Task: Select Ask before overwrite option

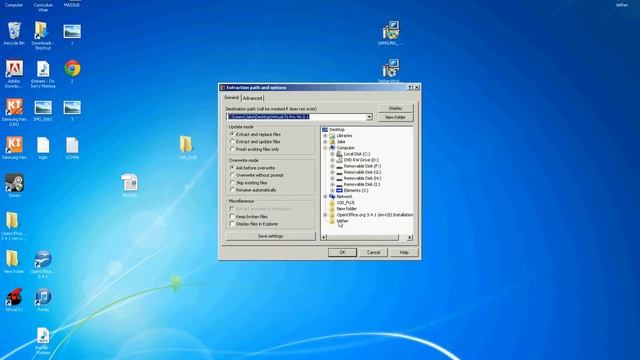Action: 232,168
